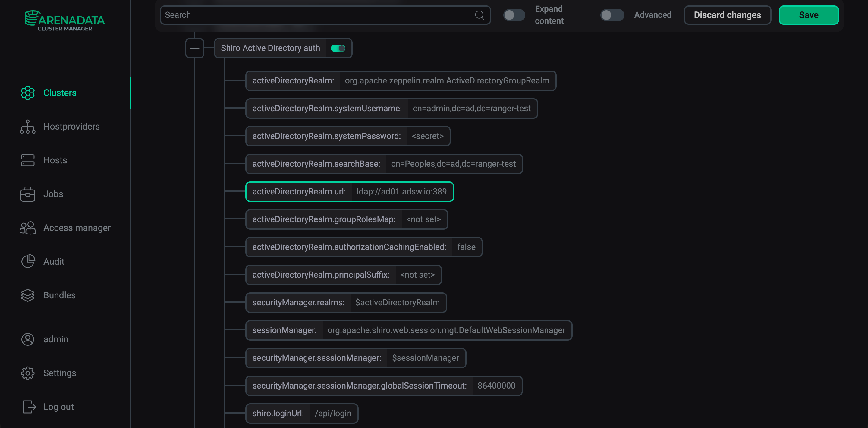Enable the Expand content toggle
The image size is (868, 428).
click(514, 15)
